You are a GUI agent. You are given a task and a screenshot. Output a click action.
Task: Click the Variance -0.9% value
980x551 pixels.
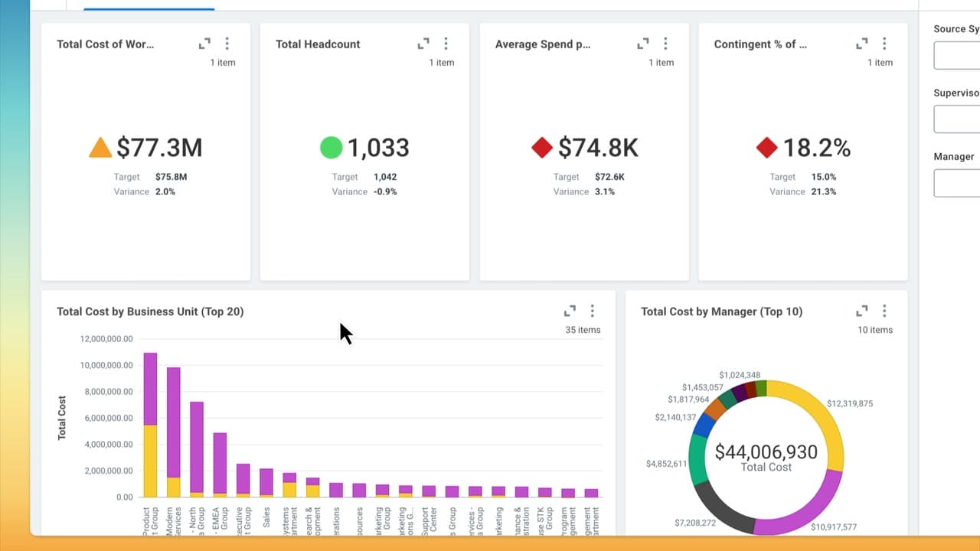[x=385, y=191]
